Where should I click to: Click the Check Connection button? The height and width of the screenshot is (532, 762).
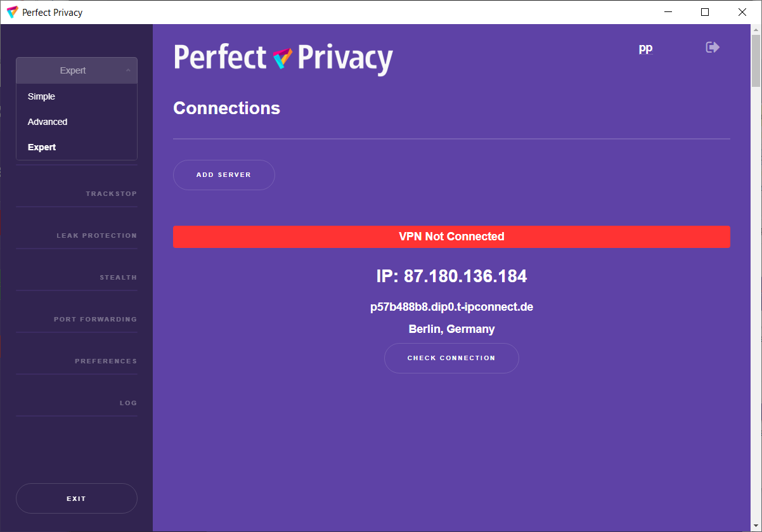451,358
